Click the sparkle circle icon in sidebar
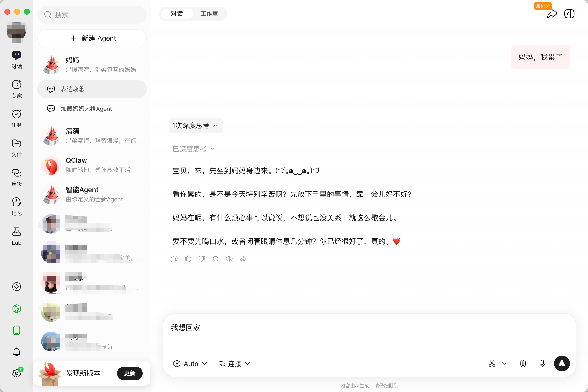This screenshot has width=588, height=392. tap(16, 287)
